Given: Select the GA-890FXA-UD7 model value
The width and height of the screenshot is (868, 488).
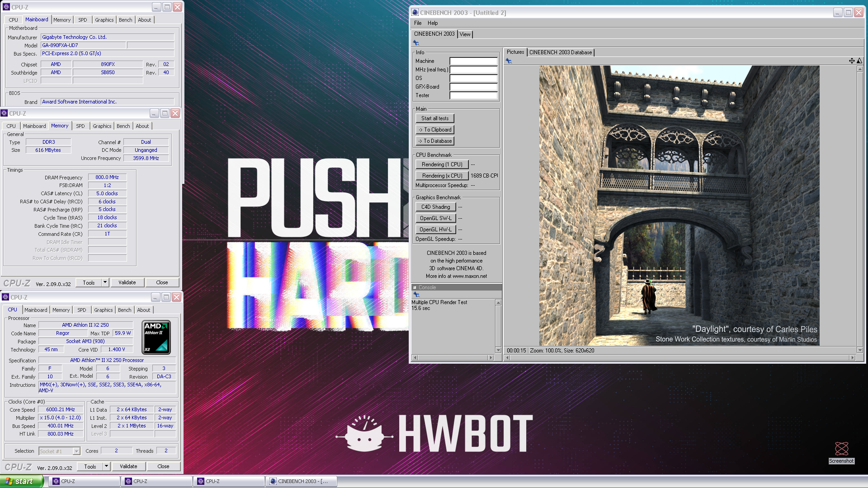Looking at the screenshot, I should tap(83, 45).
